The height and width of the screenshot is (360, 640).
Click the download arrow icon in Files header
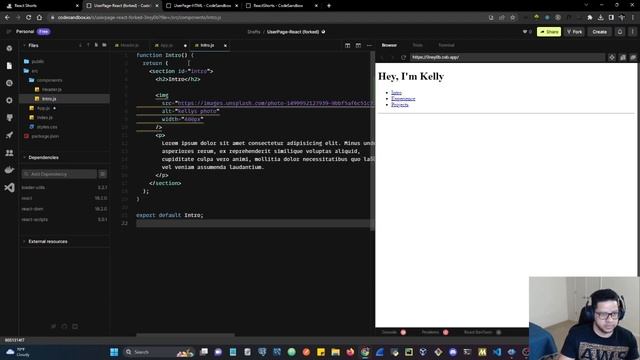[x=80, y=45]
